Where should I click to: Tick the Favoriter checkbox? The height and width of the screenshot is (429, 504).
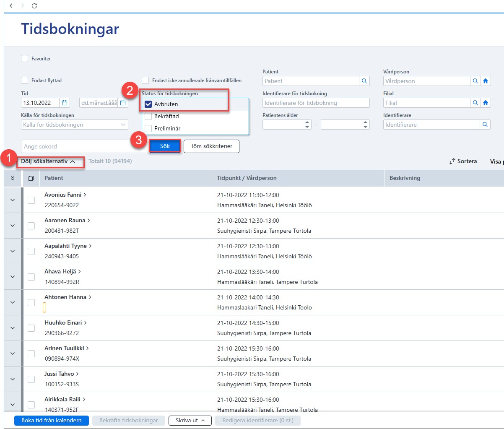(x=24, y=59)
